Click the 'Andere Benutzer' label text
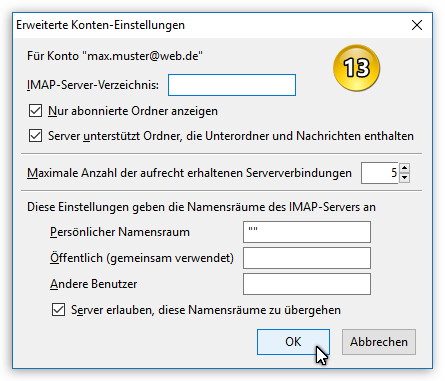Viewport: 445px width, 381px height. [94, 284]
